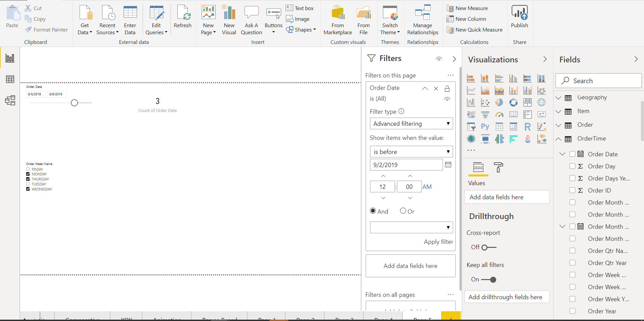Open Manage Relationships

423,20
